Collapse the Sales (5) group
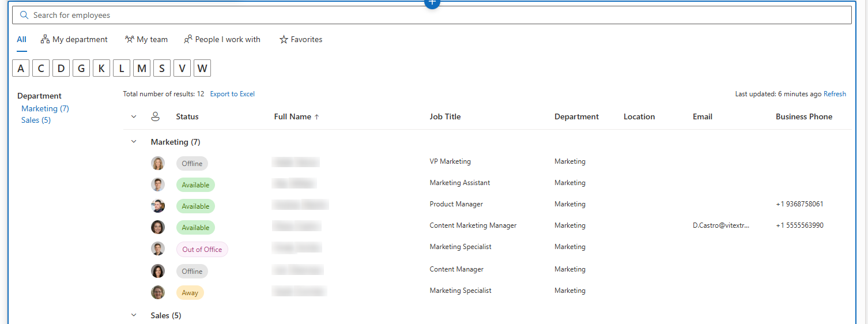Image resolution: width=868 pixels, height=324 pixels. [x=134, y=315]
